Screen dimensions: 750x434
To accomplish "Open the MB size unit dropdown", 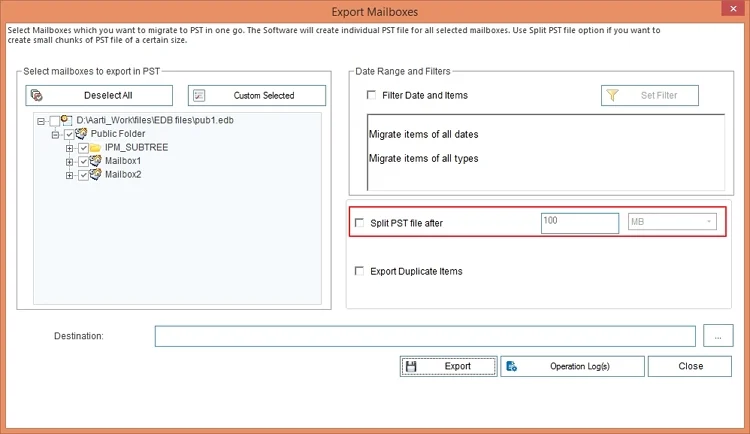I will pos(672,222).
